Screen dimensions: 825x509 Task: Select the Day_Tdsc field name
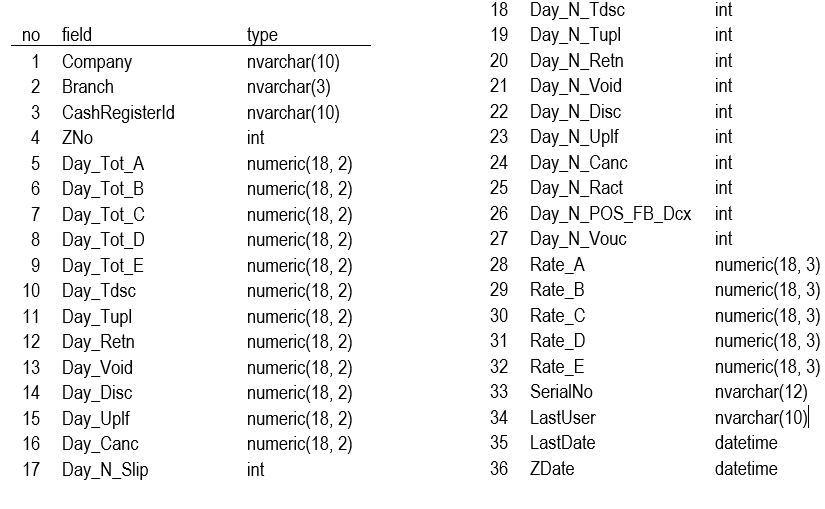(99, 291)
